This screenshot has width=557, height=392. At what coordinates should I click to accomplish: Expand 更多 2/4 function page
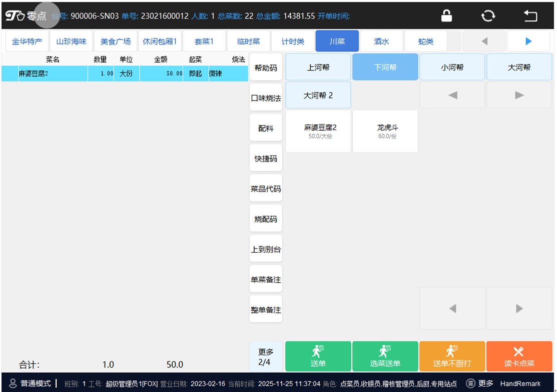266,356
